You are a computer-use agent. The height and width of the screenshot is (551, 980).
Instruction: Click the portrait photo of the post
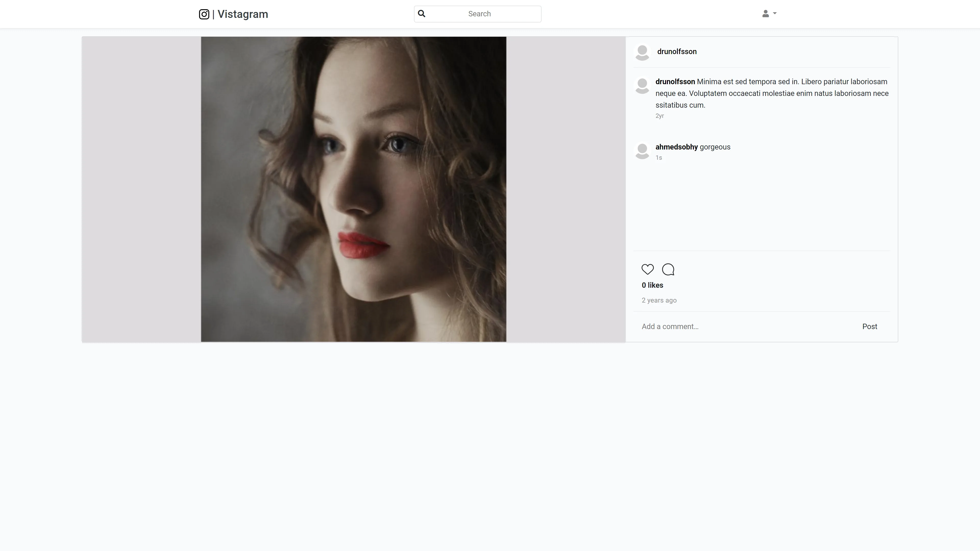pos(353,189)
